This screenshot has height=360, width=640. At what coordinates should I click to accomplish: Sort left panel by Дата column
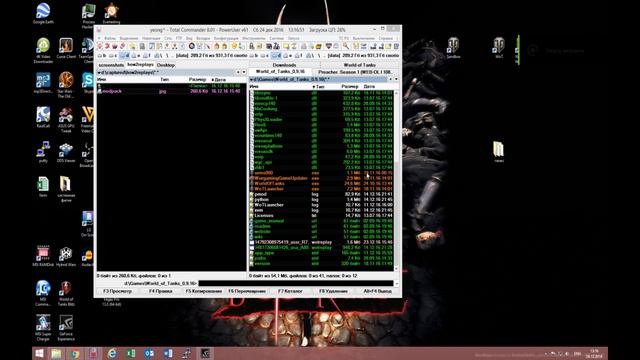point(220,80)
